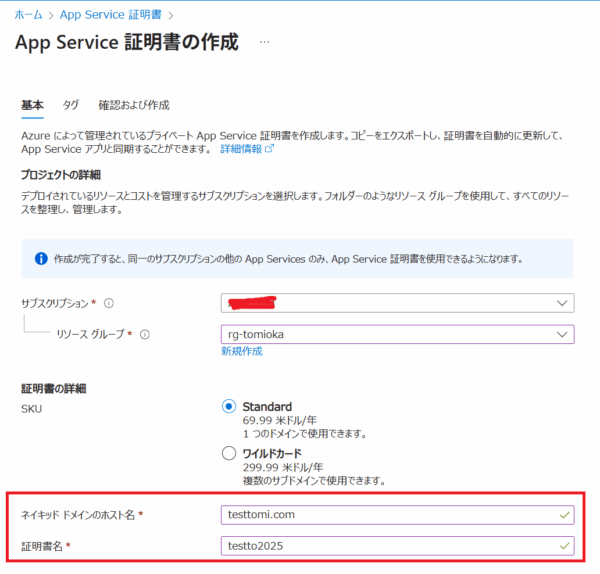Open the 詳細情報 link
This screenshot has width=600, height=574.
coord(240,149)
